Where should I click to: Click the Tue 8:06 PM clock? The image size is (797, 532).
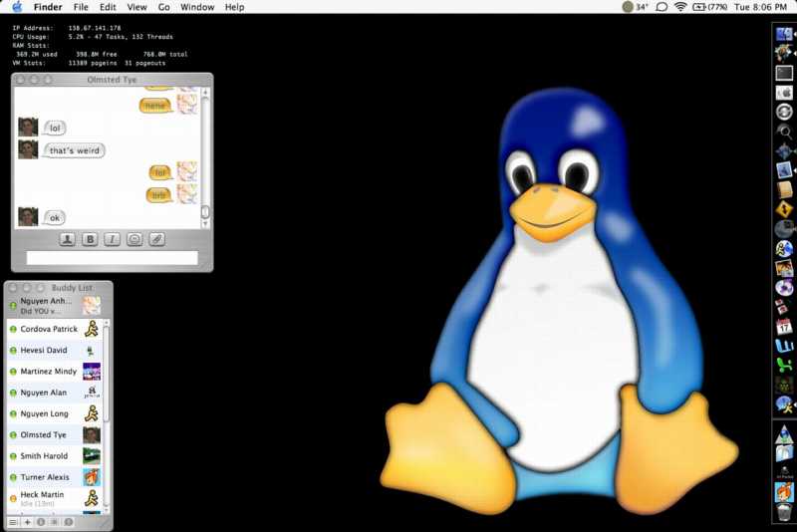[760, 7]
